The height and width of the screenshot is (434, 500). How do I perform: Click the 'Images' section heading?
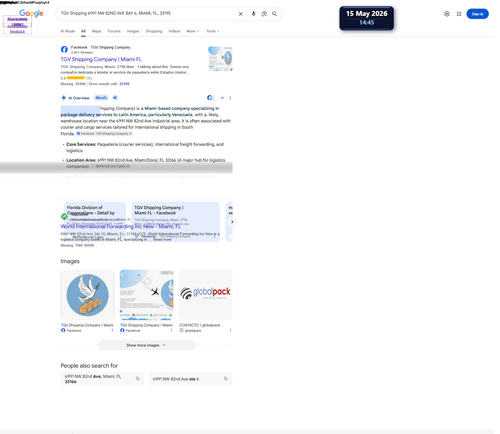click(x=70, y=261)
